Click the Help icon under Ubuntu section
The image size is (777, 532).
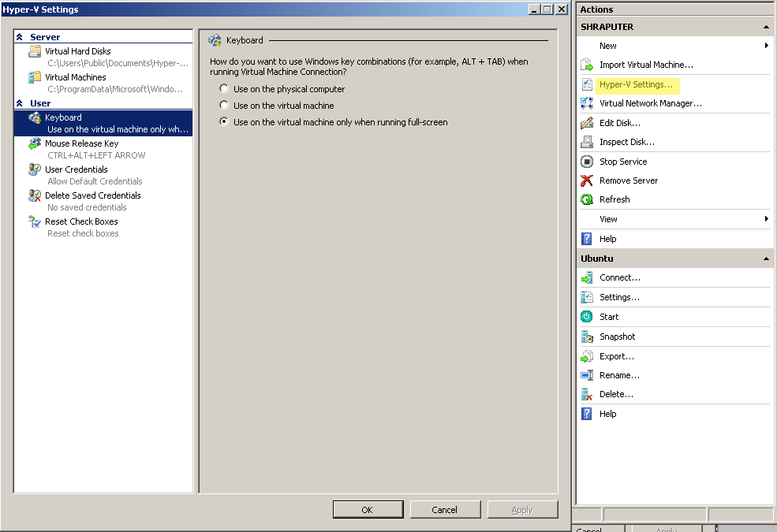587,414
